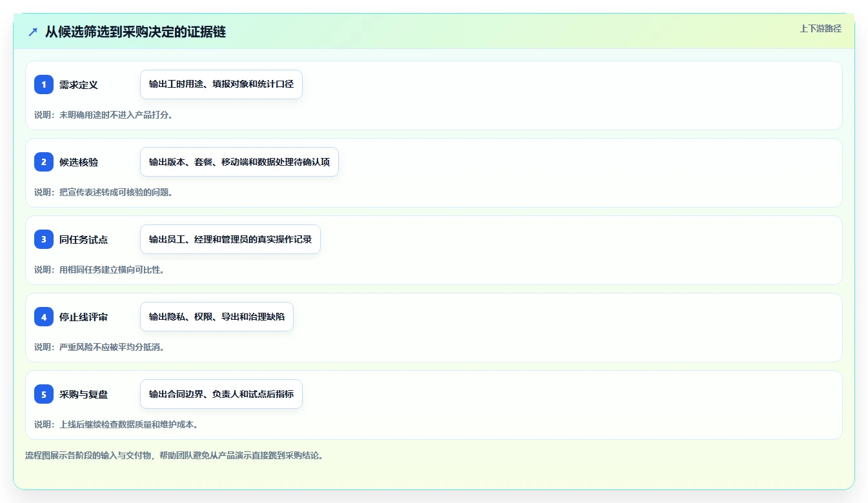Select the 同任务试点 step title
The height and width of the screenshot is (503, 868).
coord(83,239)
